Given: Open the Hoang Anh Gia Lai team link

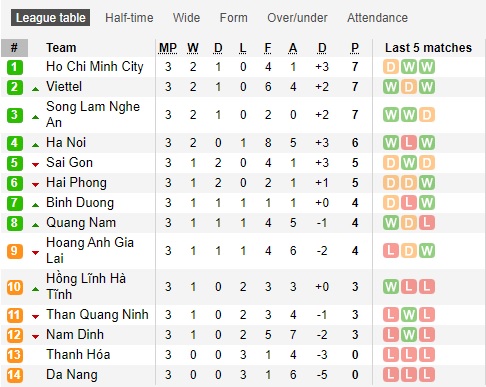Looking at the screenshot, I should point(90,250).
